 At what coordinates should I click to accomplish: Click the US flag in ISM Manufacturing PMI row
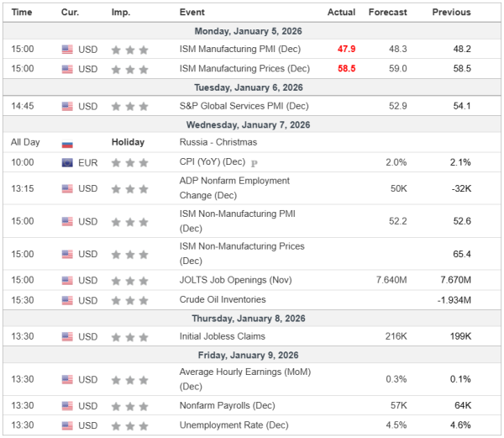(x=67, y=49)
